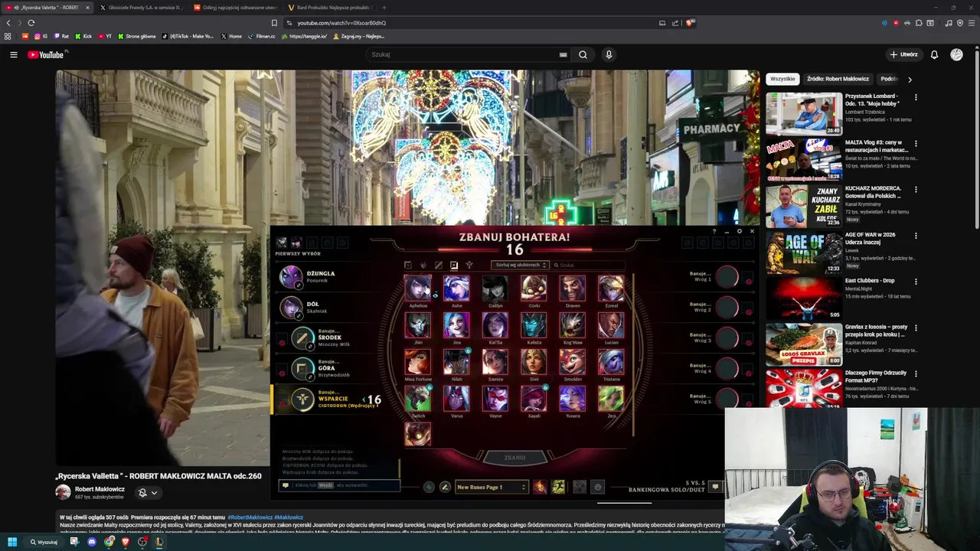
Task: Click League champion search field 'Szukaj'
Action: [x=587, y=265]
